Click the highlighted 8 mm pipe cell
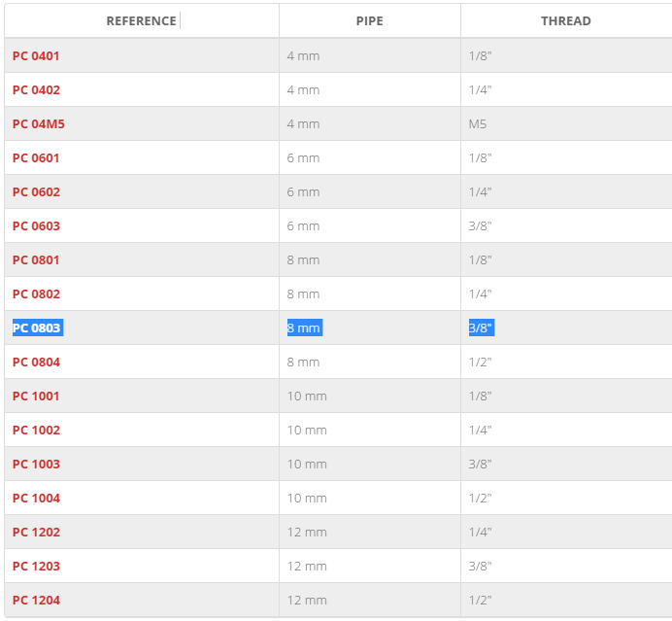672x621 pixels. point(305,328)
